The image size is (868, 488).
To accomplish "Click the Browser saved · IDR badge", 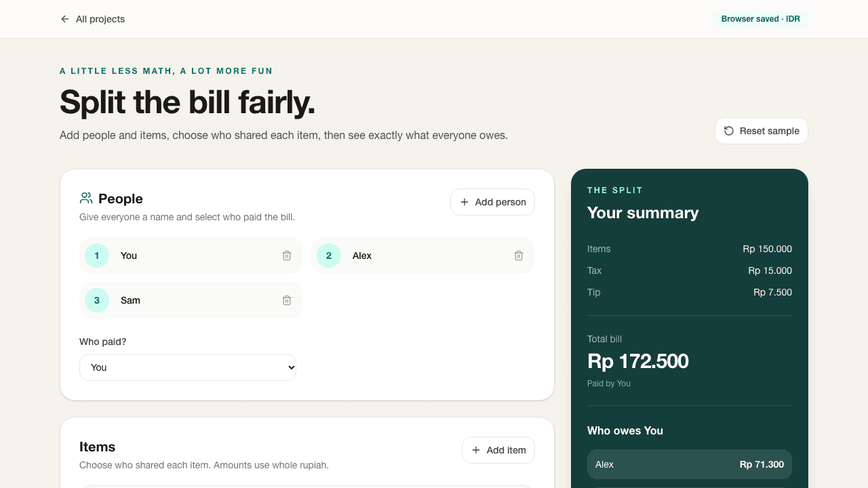I will coord(761,19).
